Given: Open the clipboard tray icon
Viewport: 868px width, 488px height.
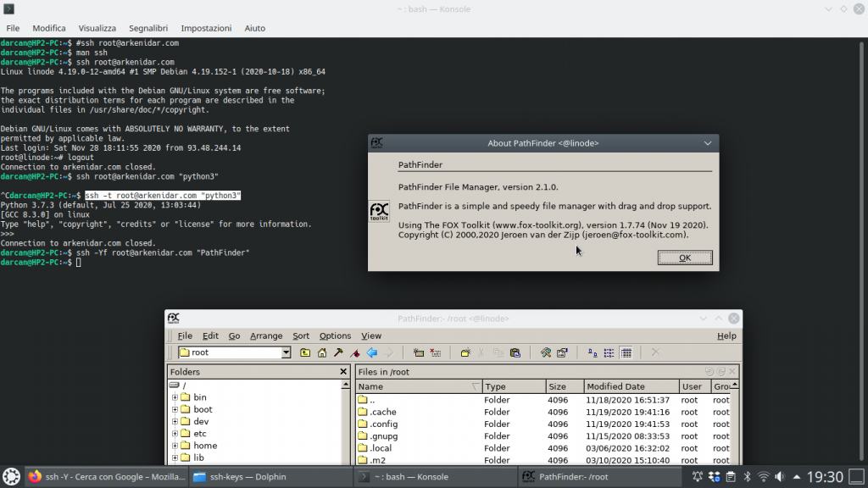Looking at the screenshot, I should 731,476.
